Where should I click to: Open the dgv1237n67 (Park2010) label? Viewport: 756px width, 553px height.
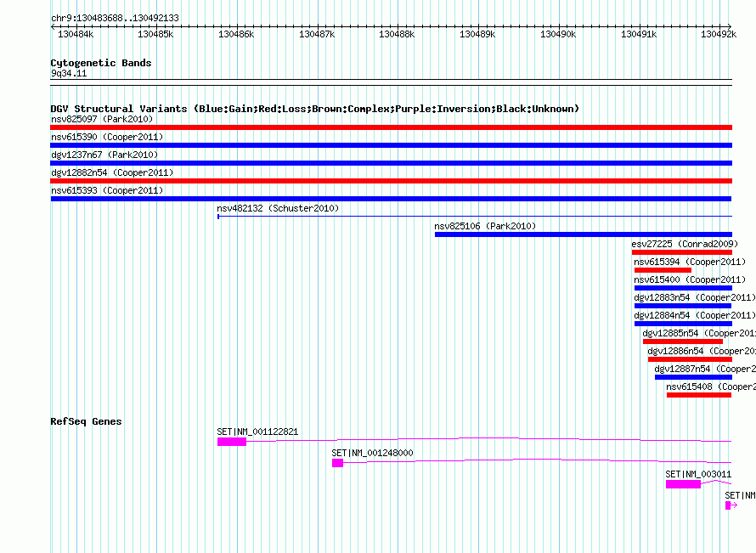point(104,155)
